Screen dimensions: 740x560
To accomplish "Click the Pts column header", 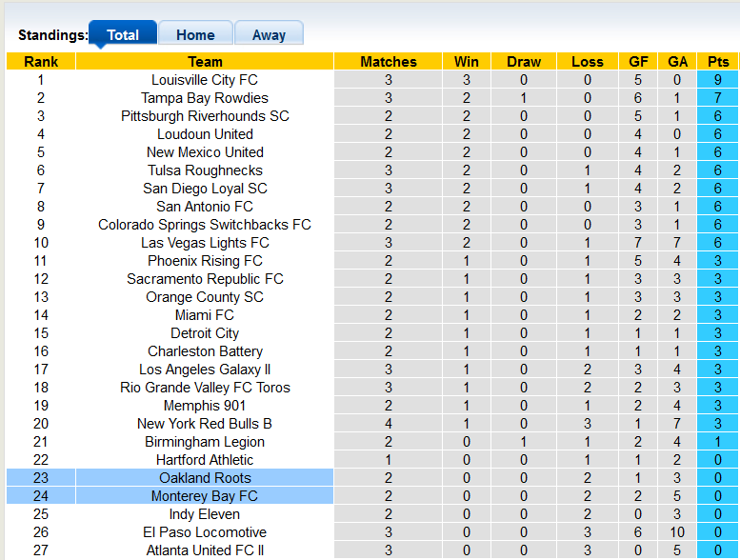I will (718, 62).
